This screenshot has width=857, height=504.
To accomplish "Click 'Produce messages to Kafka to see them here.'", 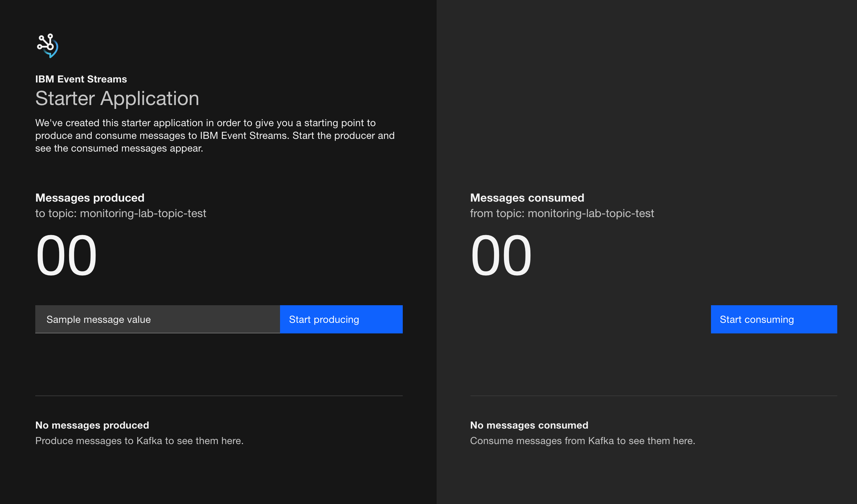I will tap(139, 441).
